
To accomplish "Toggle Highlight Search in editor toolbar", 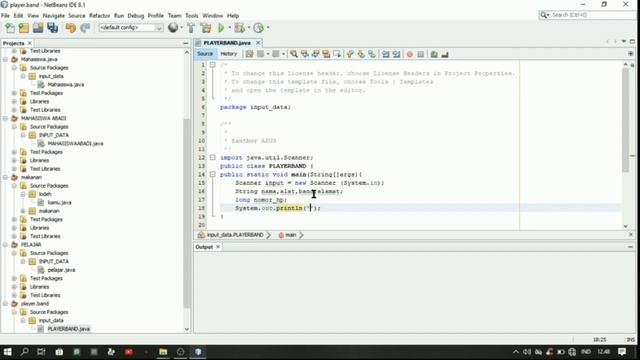I will 326,54.
